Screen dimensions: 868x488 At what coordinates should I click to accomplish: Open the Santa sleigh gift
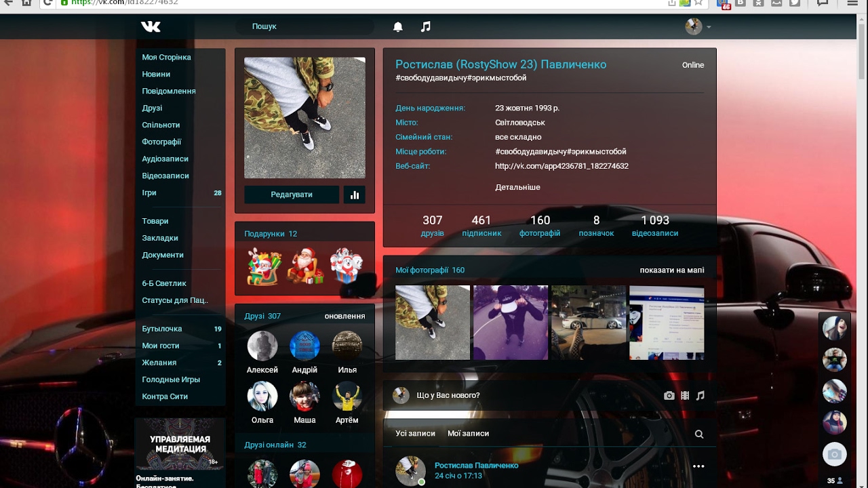click(x=264, y=266)
